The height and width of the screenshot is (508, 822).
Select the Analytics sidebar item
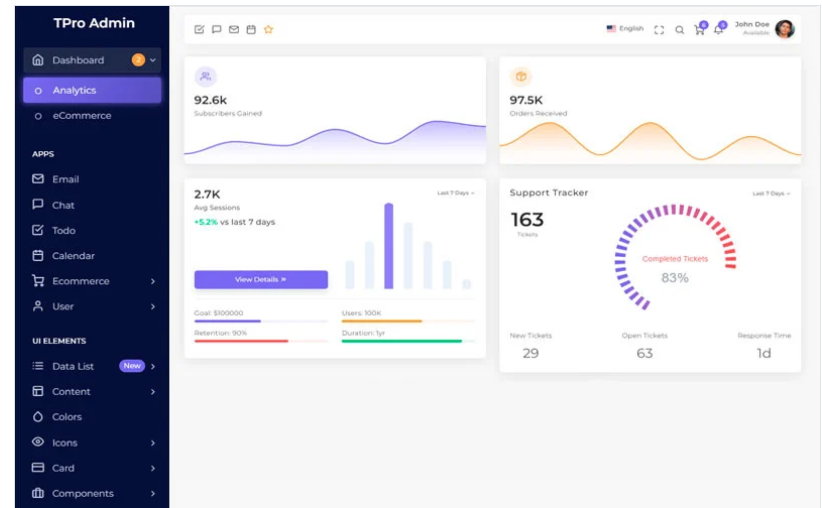(x=91, y=90)
